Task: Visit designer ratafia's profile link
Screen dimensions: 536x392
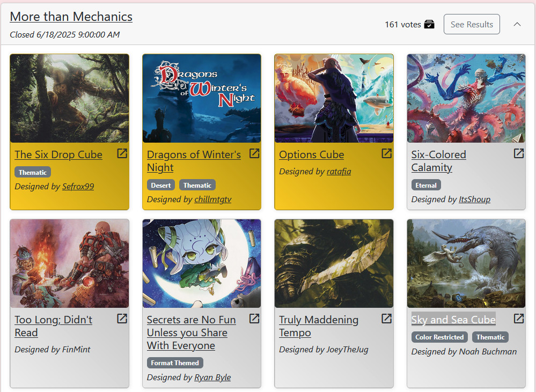Action: pyautogui.click(x=339, y=171)
